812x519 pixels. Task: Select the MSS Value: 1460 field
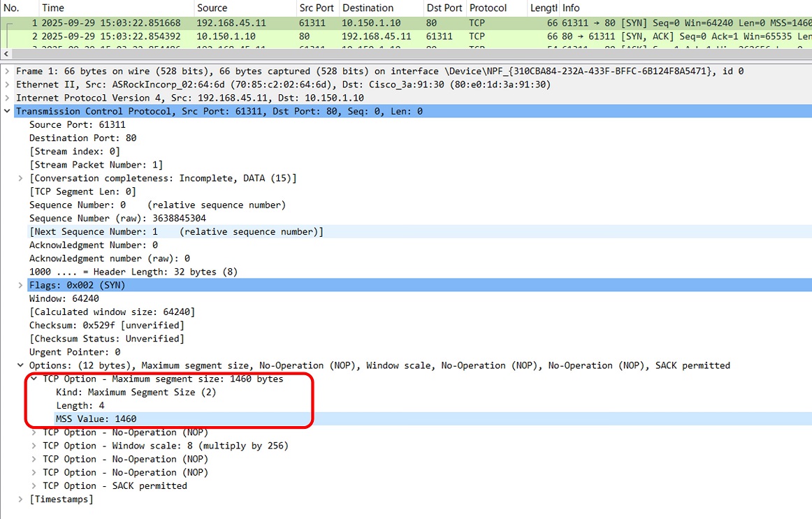pos(96,419)
